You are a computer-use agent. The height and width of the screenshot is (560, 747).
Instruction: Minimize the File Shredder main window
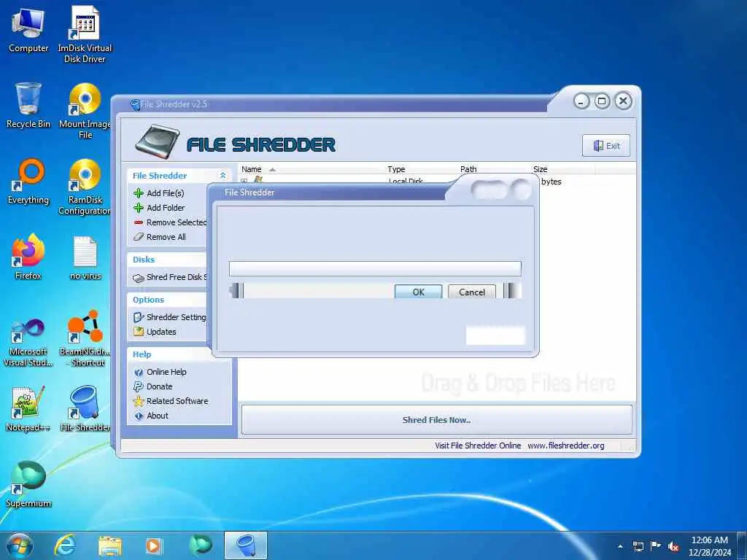(x=581, y=101)
